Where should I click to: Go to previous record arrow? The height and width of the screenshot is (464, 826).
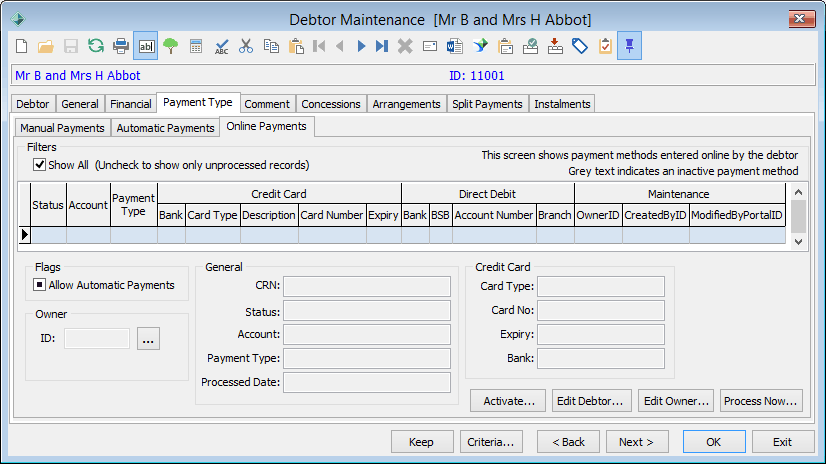(x=340, y=46)
